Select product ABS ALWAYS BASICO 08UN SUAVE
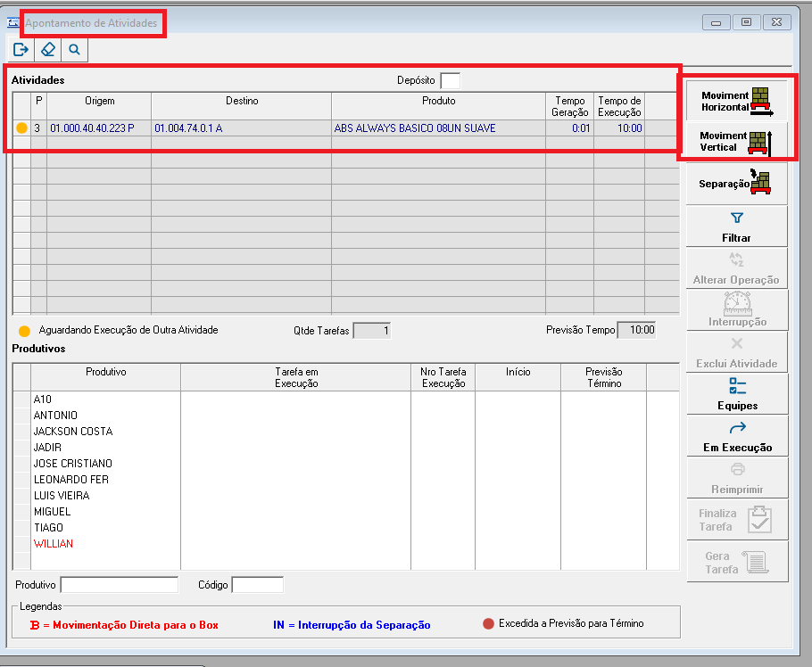 pyautogui.click(x=439, y=128)
